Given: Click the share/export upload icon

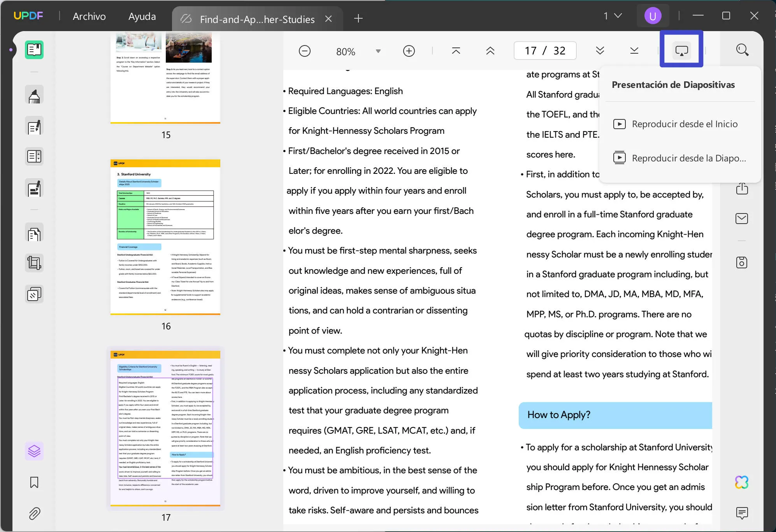Looking at the screenshot, I should pyautogui.click(x=742, y=189).
